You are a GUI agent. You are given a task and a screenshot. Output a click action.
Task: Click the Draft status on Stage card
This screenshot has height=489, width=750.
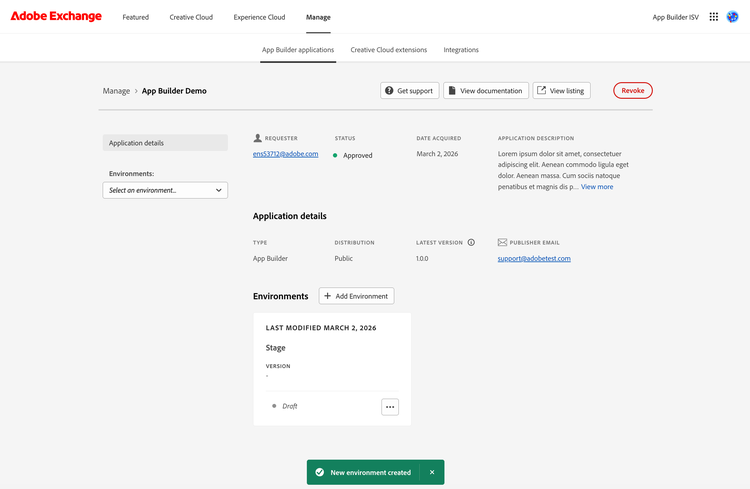[289, 406]
